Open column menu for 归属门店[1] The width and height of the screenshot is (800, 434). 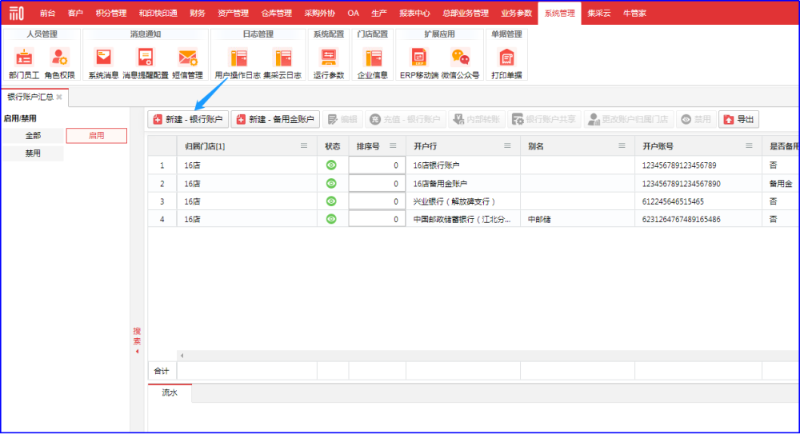point(304,146)
